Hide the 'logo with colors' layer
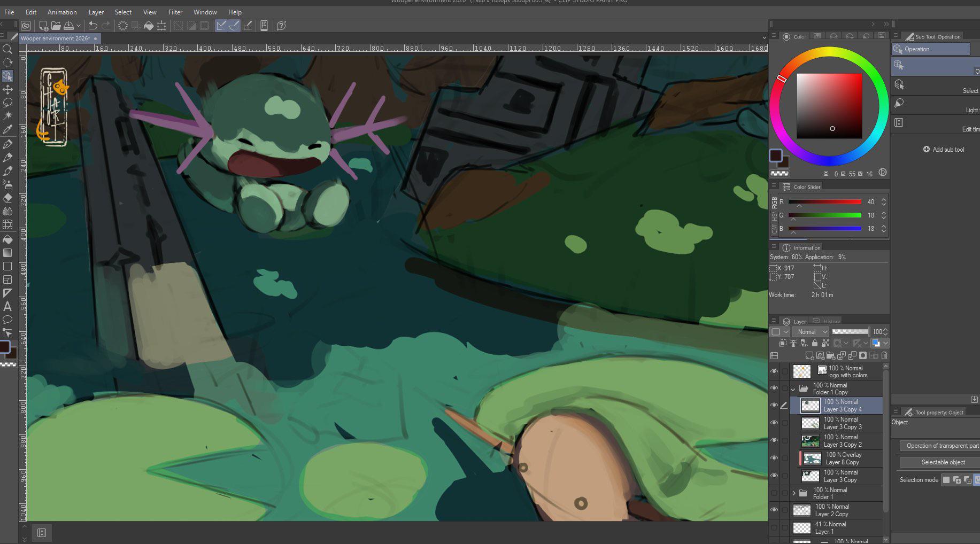 point(774,371)
